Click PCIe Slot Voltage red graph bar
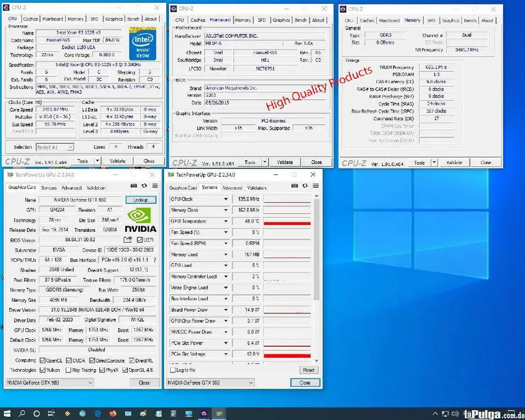Viewport: 525px width, 420px height. (287, 355)
